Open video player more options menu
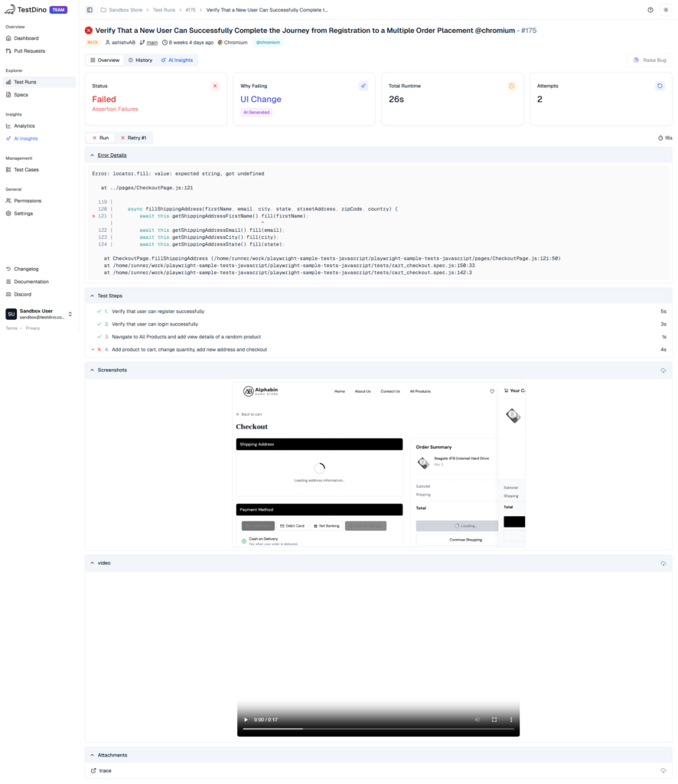 [511, 720]
